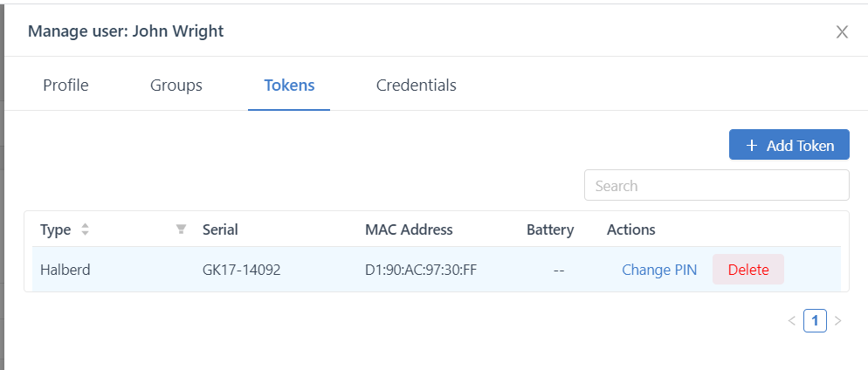This screenshot has height=370, width=868.
Task: Open the Type column filter
Action: coord(181,230)
